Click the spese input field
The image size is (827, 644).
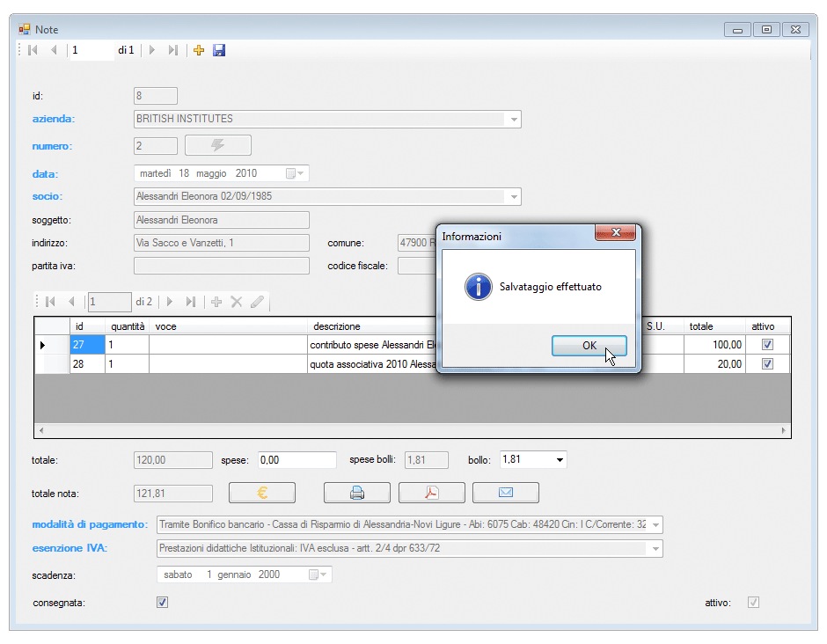click(x=297, y=460)
